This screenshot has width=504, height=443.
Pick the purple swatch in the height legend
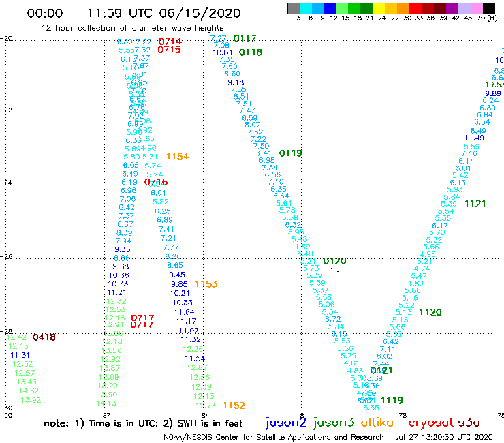coord(452,8)
